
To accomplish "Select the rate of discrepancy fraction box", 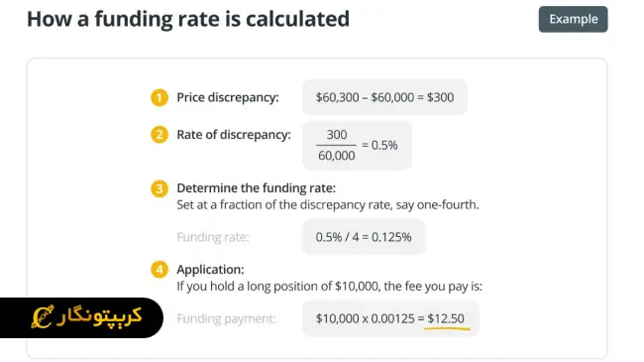I will 358,146.
